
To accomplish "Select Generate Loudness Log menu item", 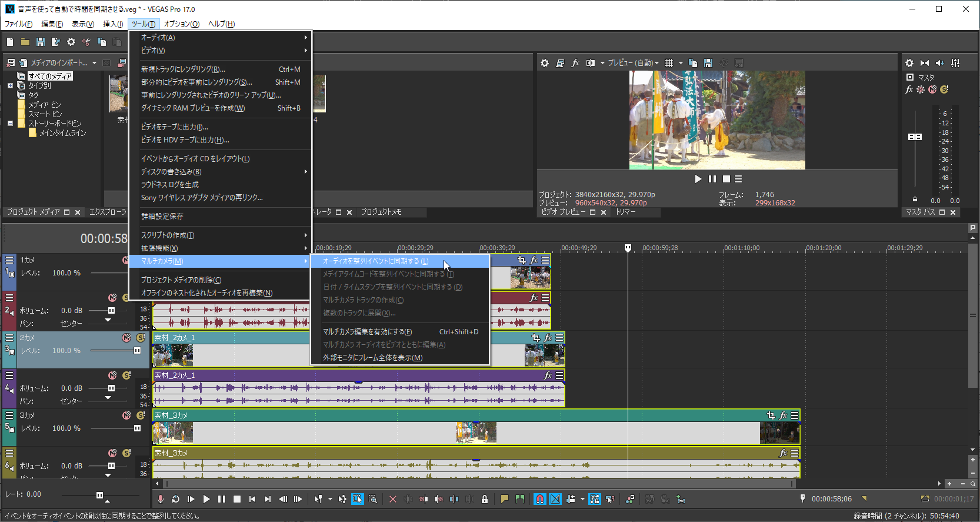I will (x=220, y=185).
